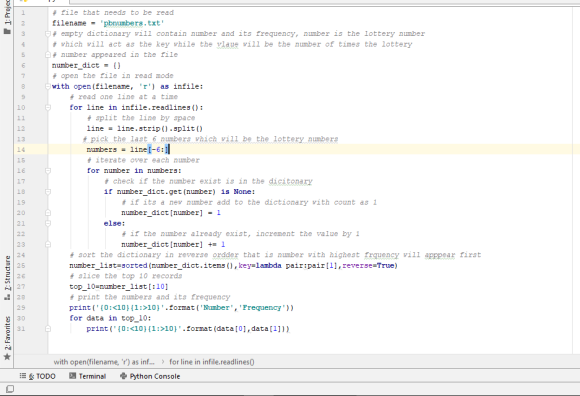This screenshot has height=396, width=580.
Task: Click line number 1 in gutter
Action: pos(23,13)
